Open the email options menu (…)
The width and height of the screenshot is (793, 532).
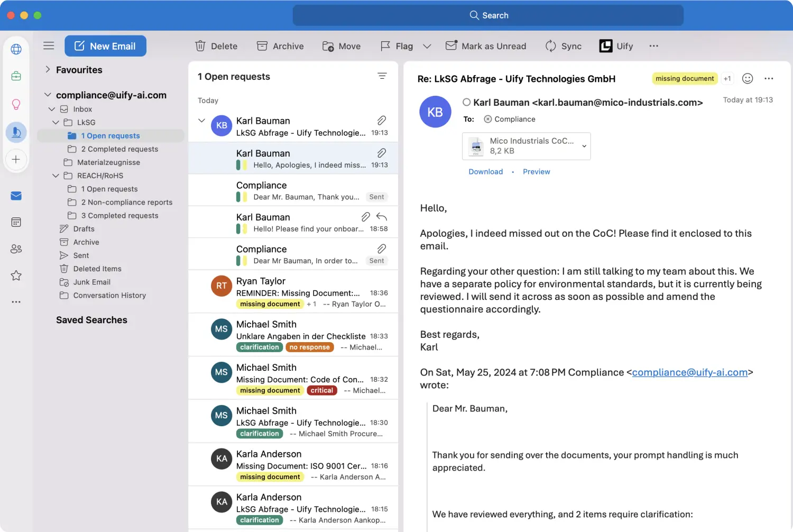769,78
